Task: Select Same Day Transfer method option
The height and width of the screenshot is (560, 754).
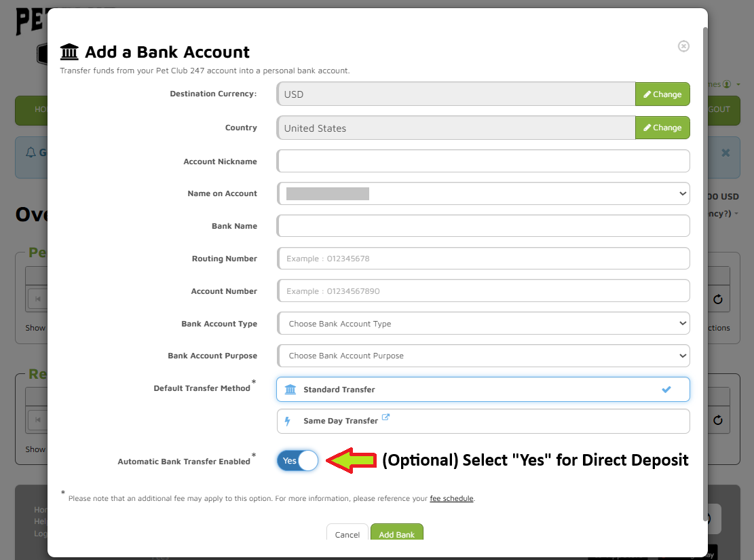Action: pyautogui.click(x=483, y=422)
